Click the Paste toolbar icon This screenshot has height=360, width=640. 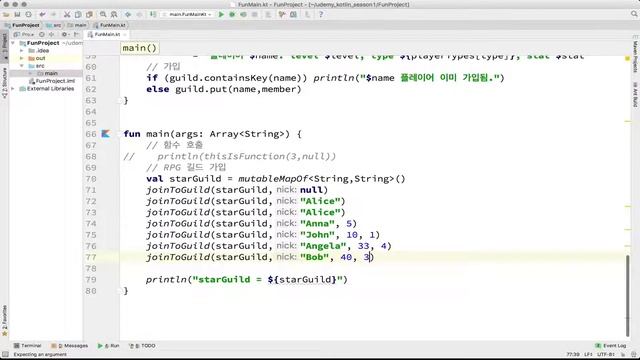(89, 14)
